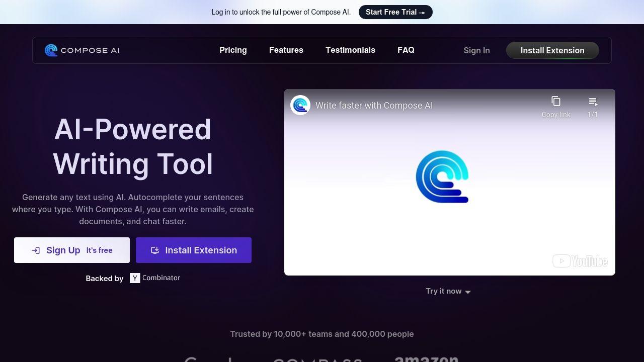Click Install Extension in the navbar
The width and height of the screenshot is (644, 362).
(x=552, y=50)
